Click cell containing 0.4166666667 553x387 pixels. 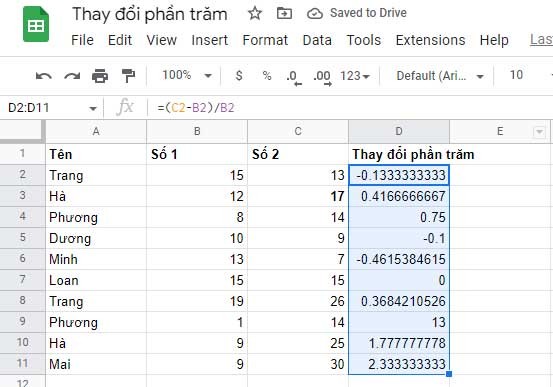click(x=399, y=196)
